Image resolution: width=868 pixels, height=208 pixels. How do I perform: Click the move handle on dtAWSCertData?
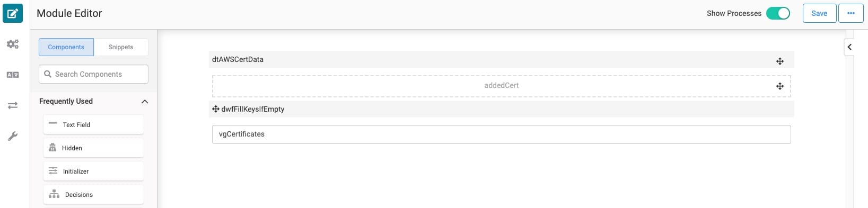tap(779, 61)
